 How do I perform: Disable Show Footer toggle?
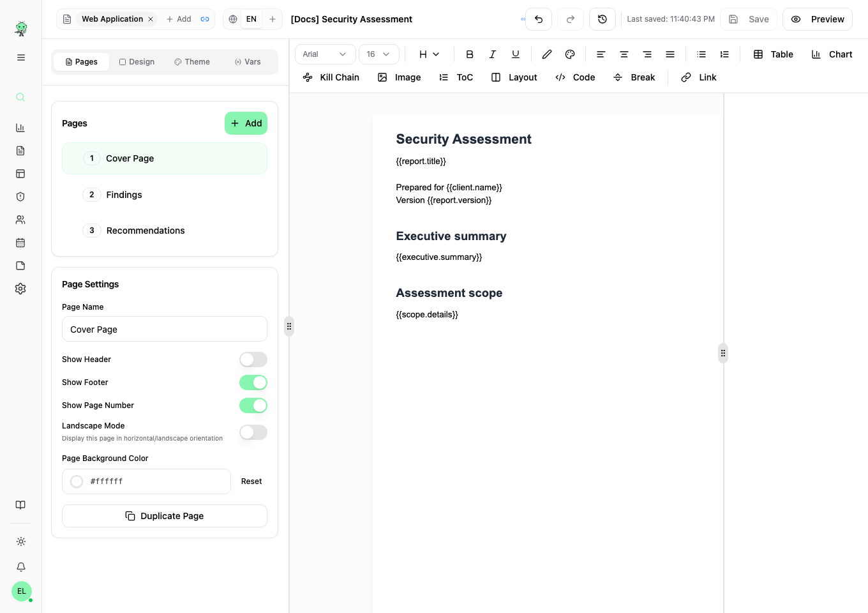coord(253,382)
